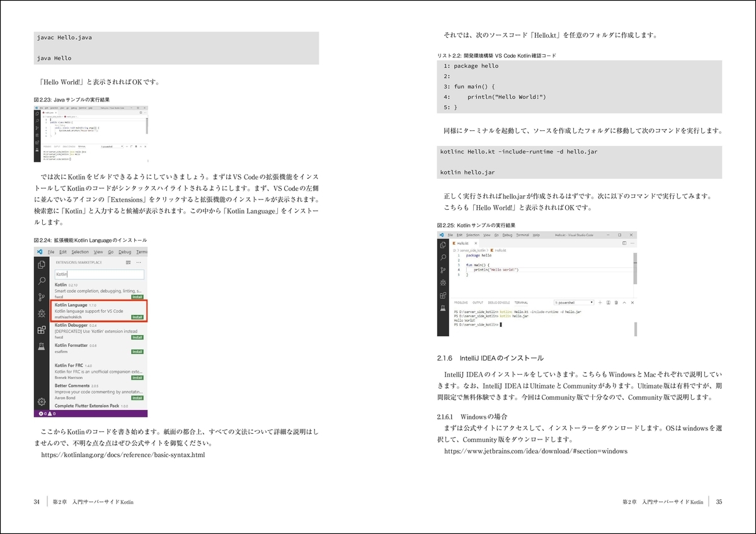
Task: Close the terminal panel in Figure 2.25
Action: tap(633, 303)
